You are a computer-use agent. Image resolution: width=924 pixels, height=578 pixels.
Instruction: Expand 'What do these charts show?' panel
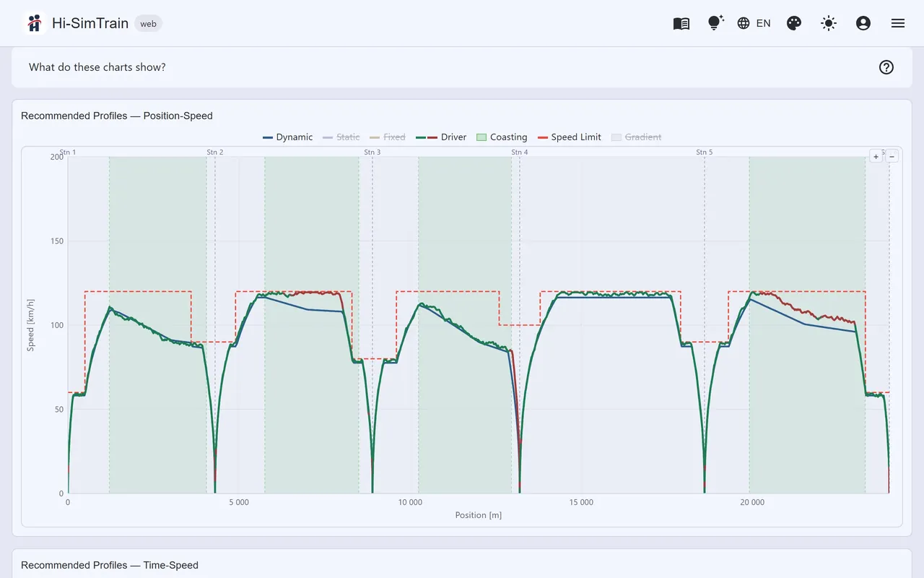(462, 67)
